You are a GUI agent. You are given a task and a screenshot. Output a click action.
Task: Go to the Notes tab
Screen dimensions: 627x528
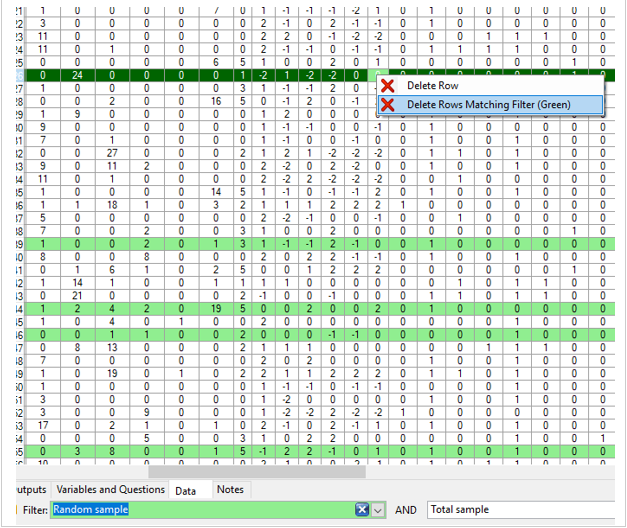[x=229, y=489]
